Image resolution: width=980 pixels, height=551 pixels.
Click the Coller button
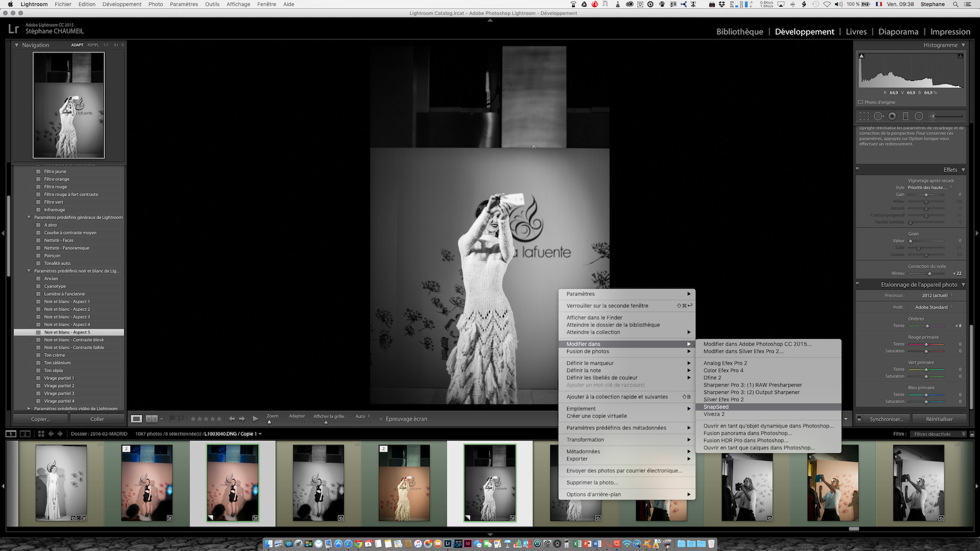[x=97, y=419]
